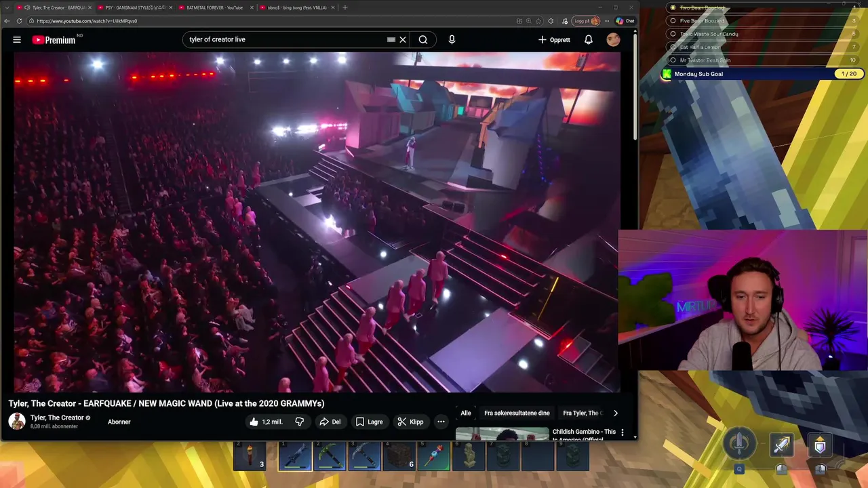Save the video with Lagre button
This screenshot has height=488, width=868.
[x=370, y=422]
